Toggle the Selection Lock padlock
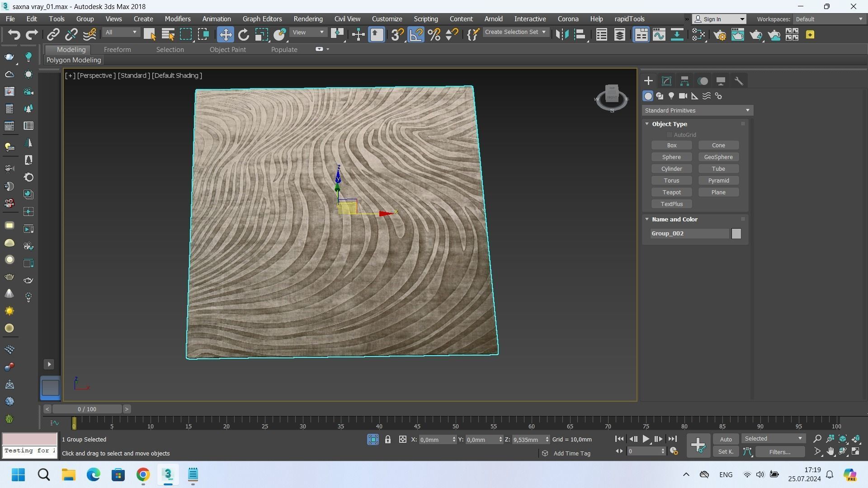The width and height of the screenshot is (868, 488). point(388,439)
